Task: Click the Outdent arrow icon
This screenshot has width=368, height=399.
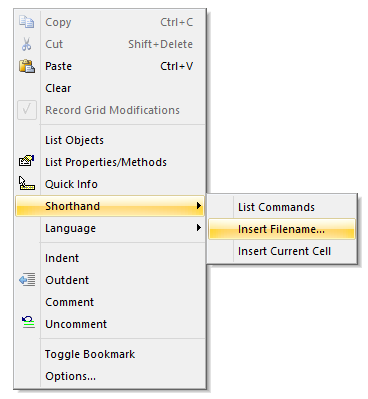Action: pyautogui.click(x=27, y=280)
